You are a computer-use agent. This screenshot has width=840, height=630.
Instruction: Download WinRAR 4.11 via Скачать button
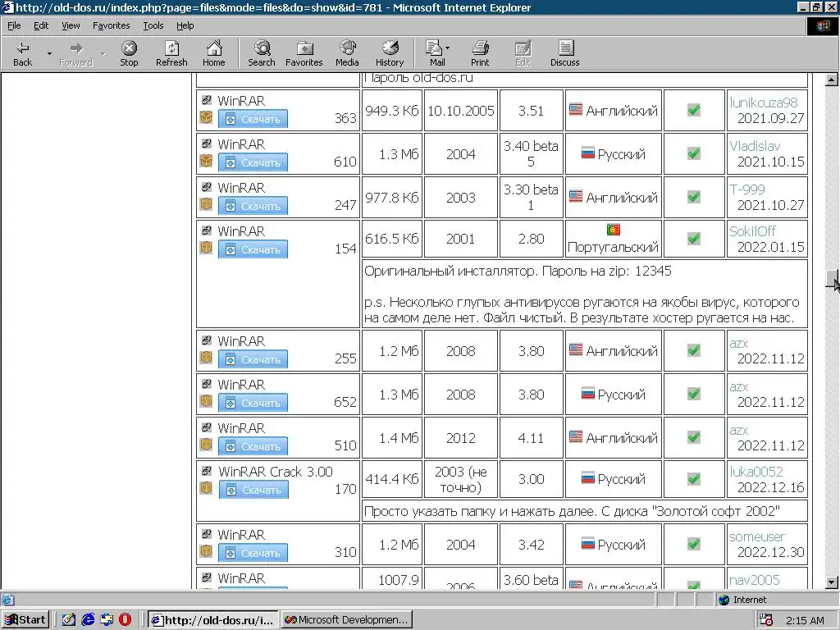[x=253, y=446]
